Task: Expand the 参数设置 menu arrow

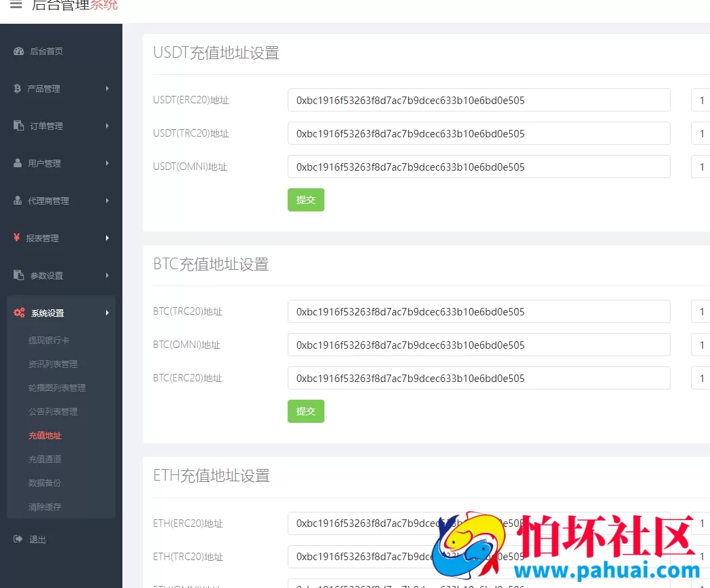Action: (x=107, y=275)
